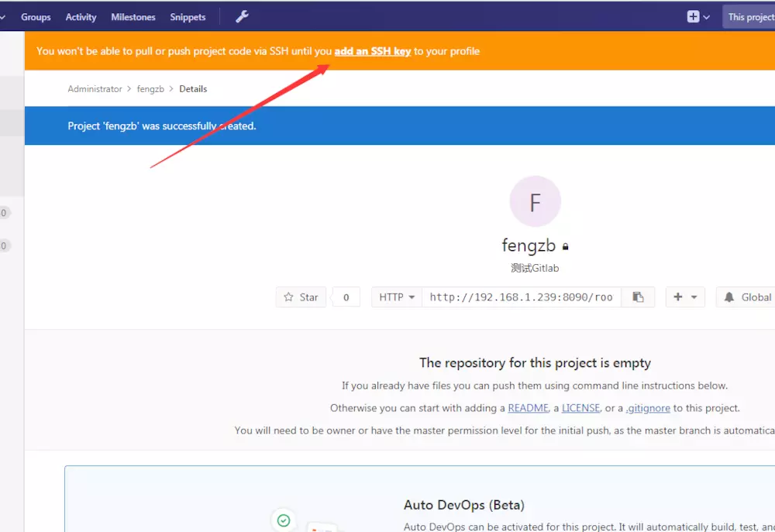Copy the project URL with clipboard icon
775x532 pixels.
[x=638, y=297]
